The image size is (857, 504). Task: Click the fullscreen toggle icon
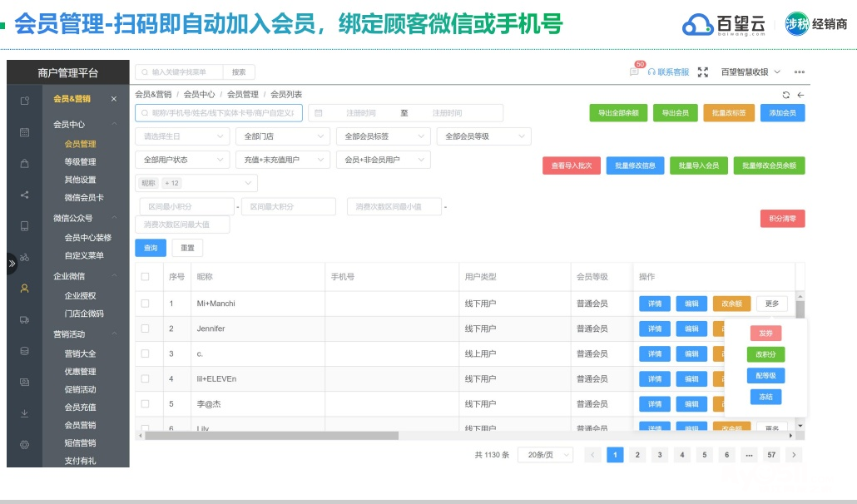pos(703,72)
